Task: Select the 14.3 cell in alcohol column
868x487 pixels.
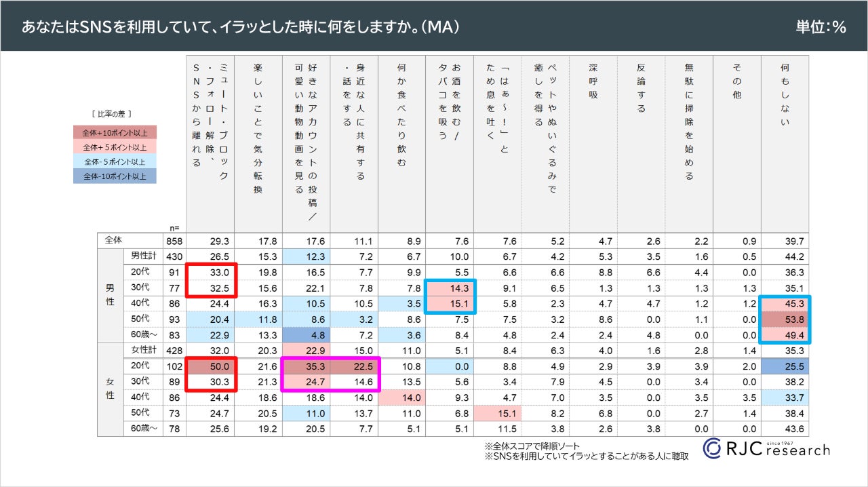Action: (x=450, y=288)
